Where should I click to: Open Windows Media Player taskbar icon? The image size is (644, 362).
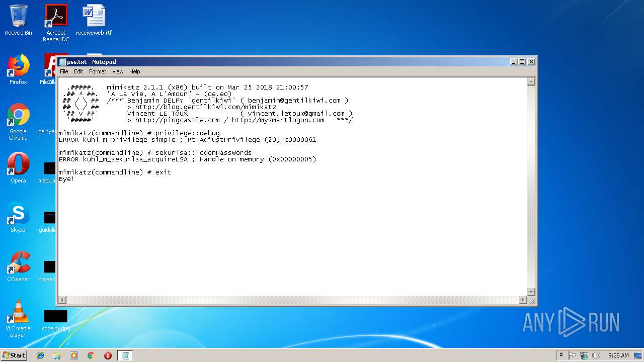click(74, 355)
